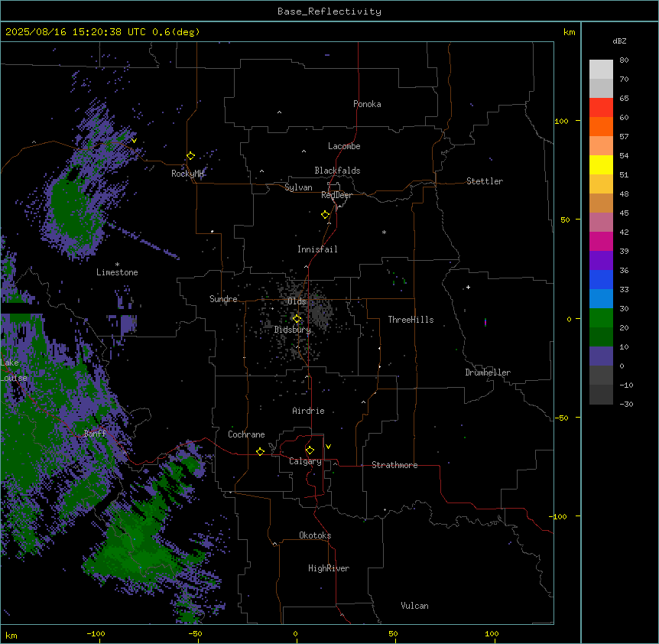This screenshot has width=659, height=644.
Task: Select the white asterisk marker above Limestone
Action: tap(117, 265)
